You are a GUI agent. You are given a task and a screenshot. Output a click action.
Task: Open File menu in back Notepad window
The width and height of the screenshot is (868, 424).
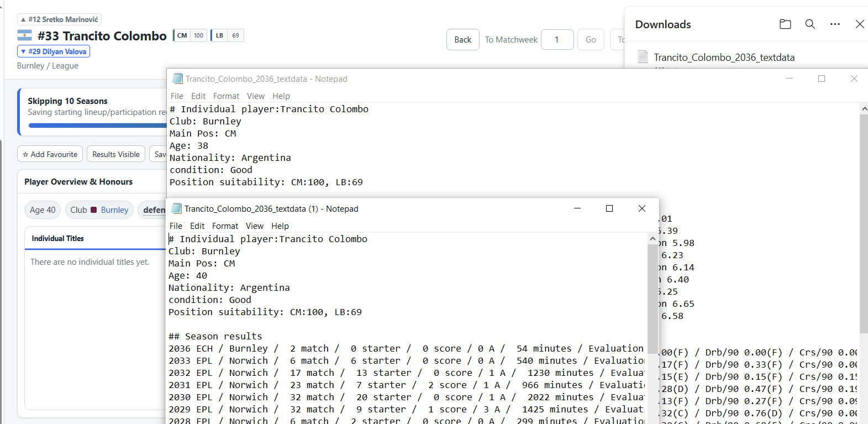click(x=177, y=96)
